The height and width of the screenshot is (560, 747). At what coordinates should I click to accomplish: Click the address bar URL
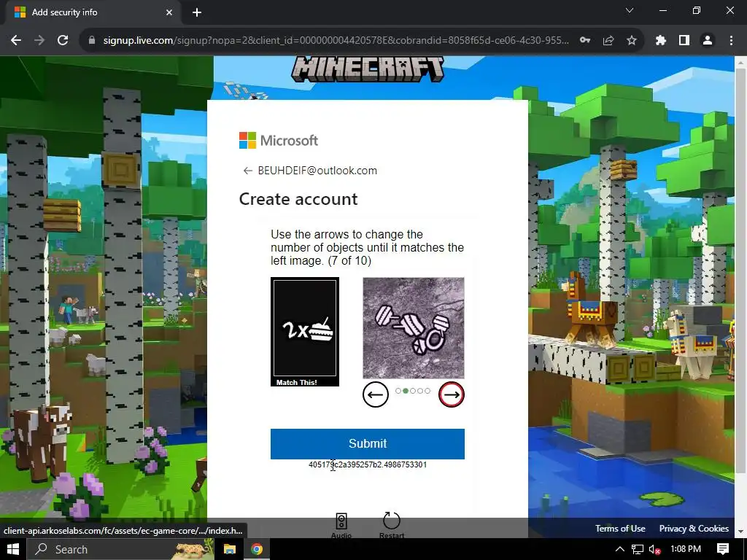(336, 41)
